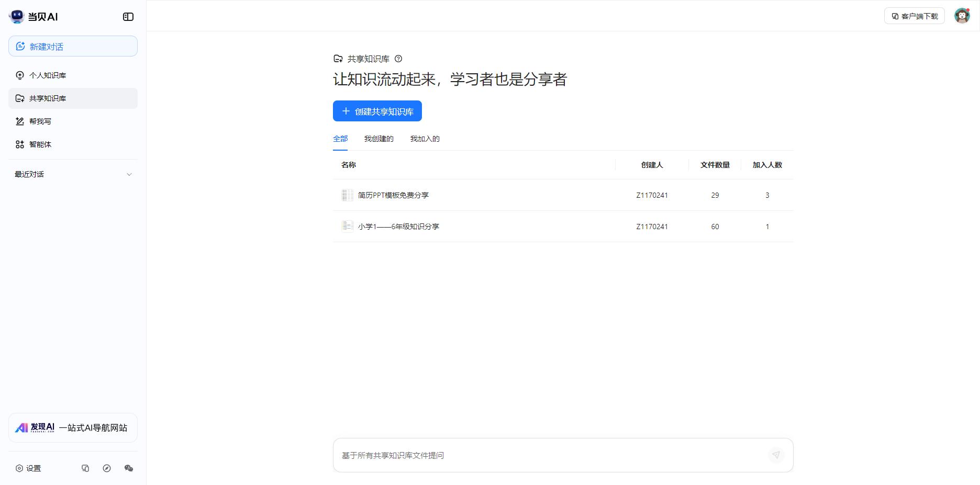Open the 帮我写 writing assistant

[40, 121]
